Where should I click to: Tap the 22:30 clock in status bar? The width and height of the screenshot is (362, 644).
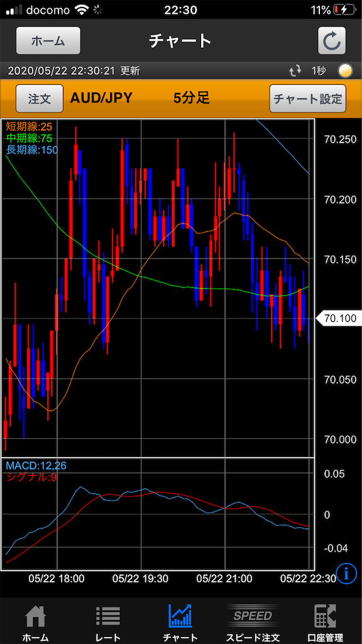(x=180, y=9)
